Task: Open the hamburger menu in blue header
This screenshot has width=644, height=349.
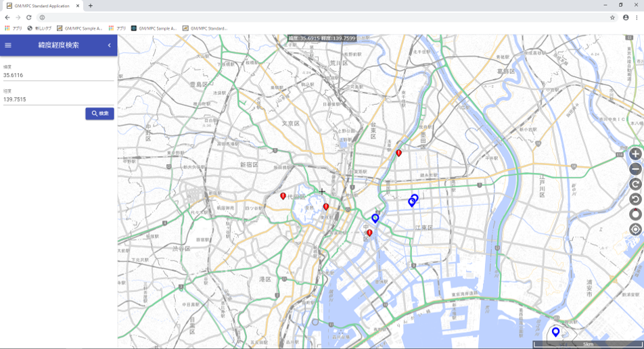Action: coord(8,45)
